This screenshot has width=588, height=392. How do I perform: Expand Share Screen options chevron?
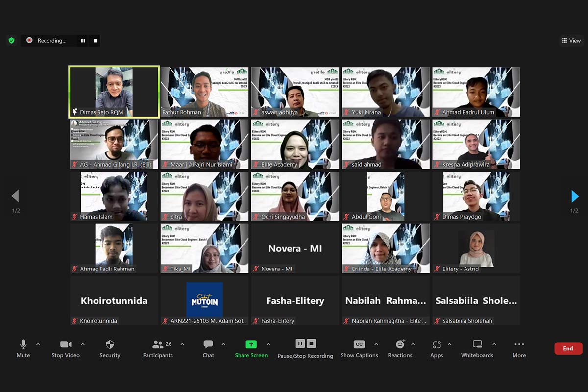pos(268,344)
